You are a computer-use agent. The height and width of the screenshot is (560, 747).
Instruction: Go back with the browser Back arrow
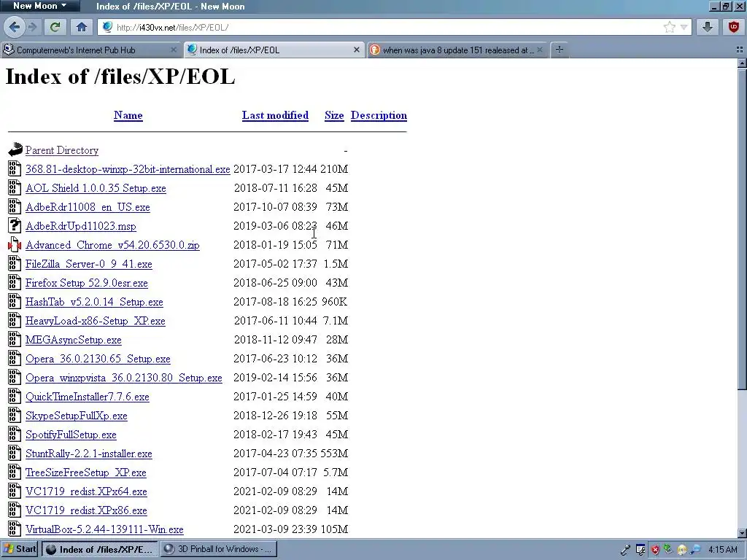[x=15, y=27]
